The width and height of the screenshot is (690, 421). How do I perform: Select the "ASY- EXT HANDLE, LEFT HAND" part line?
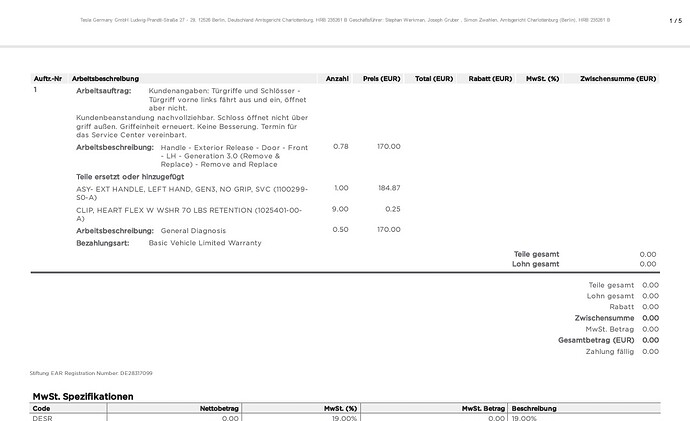point(192,193)
